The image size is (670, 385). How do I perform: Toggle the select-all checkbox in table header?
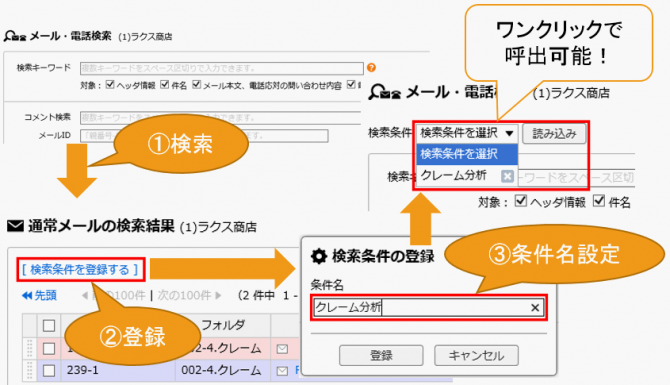click(x=49, y=326)
